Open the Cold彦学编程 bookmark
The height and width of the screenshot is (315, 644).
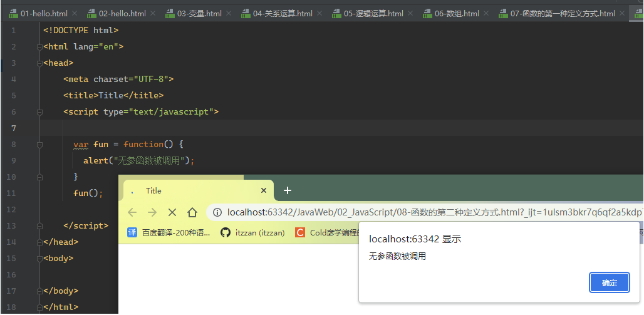[328, 232]
